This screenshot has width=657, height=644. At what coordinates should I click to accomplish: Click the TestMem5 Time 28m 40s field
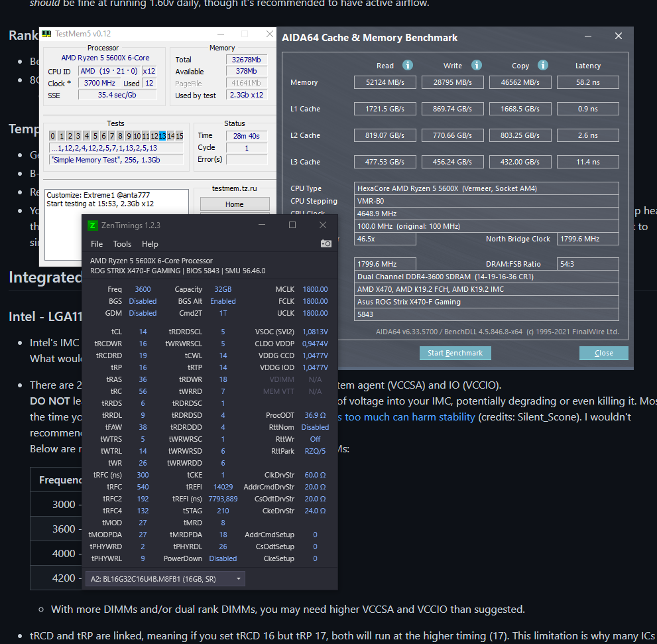247,136
